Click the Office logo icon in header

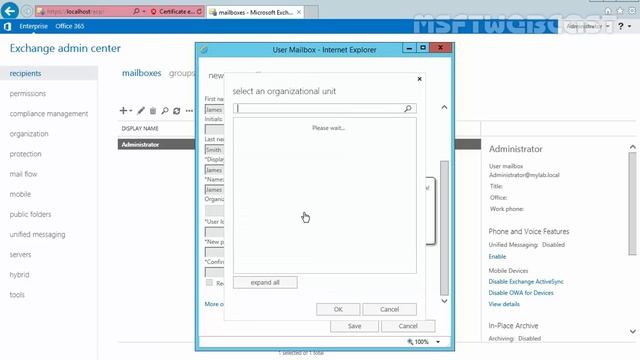pos(7,27)
